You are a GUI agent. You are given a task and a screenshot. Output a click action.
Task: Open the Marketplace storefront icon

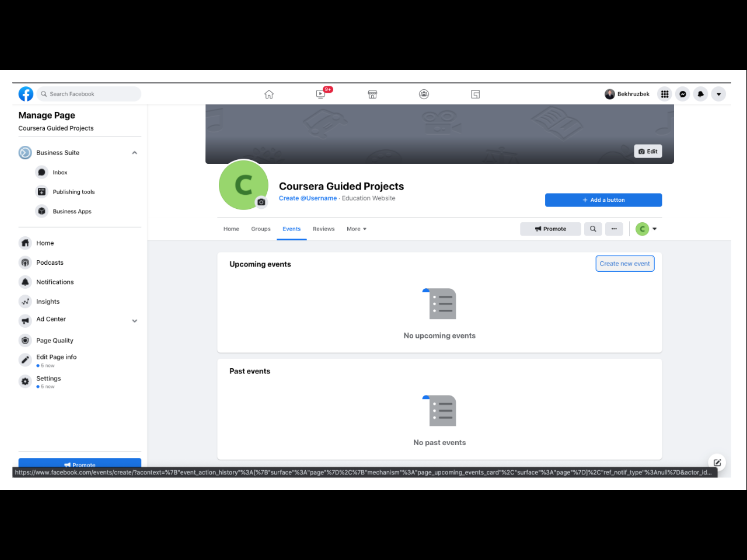point(372,94)
